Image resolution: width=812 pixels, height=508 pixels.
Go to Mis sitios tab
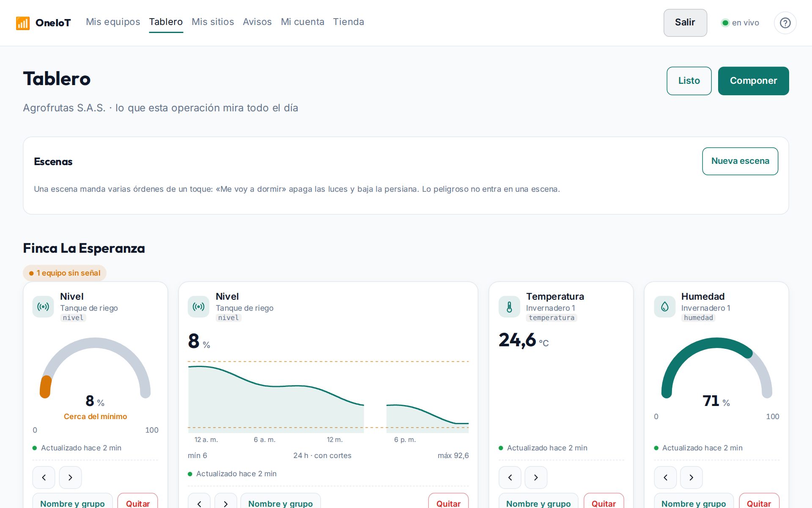[x=213, y=22]
